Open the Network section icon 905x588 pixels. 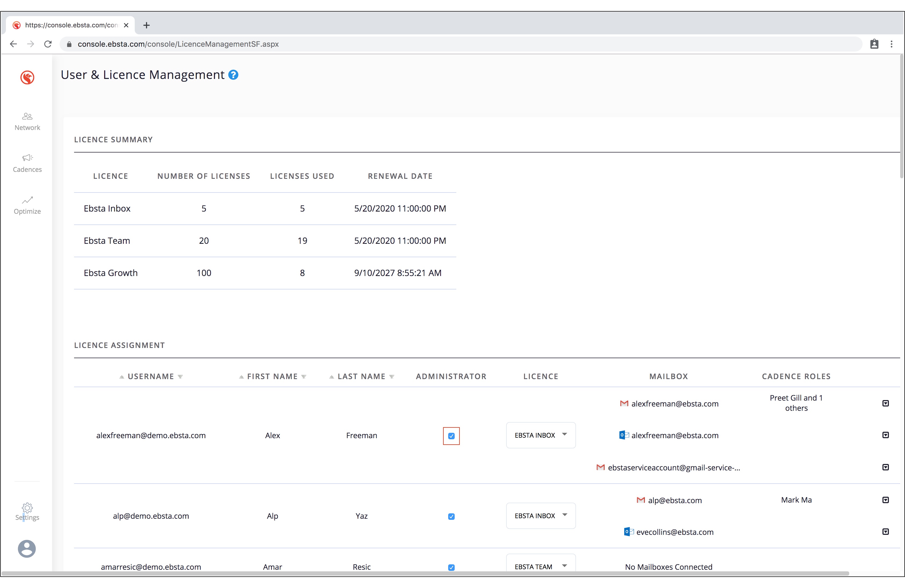[27, 116]
